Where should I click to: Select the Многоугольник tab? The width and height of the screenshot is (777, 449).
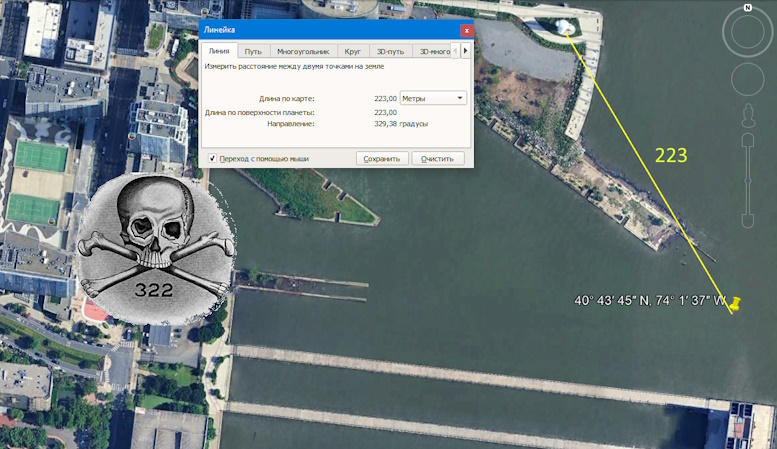pos(303,51)
